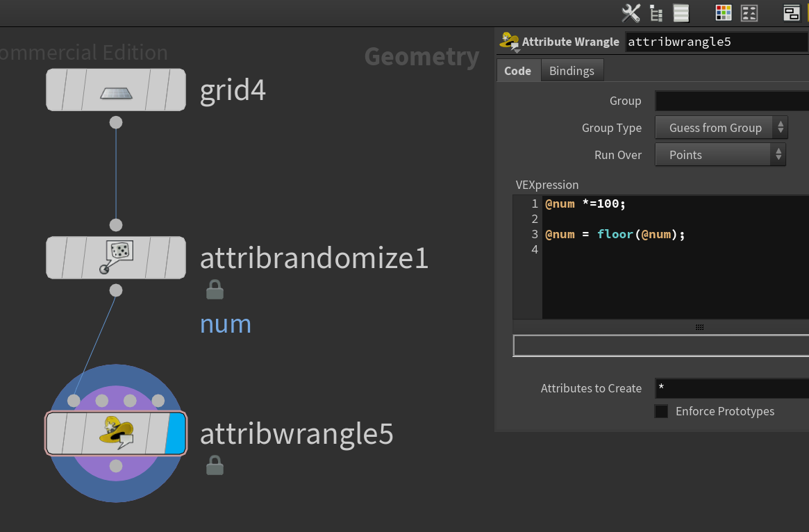Click the output connector of attribrandomize1 node
This screenshot has height=532, width=809.
(116, 290)
